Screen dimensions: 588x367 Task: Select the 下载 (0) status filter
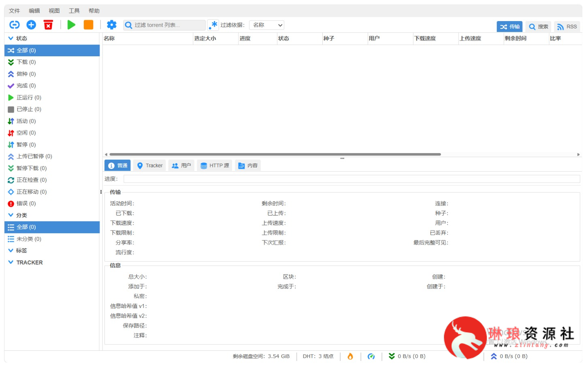[52, 62]
